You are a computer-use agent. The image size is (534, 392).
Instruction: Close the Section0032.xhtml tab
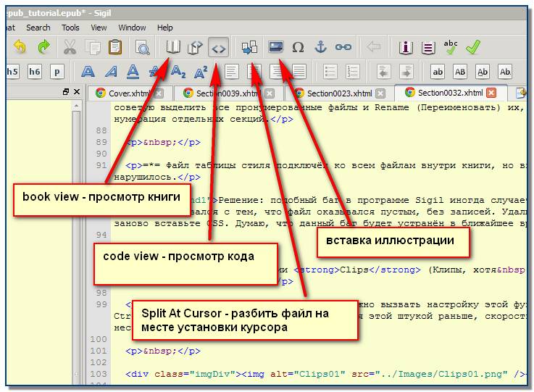click(491, 93)
